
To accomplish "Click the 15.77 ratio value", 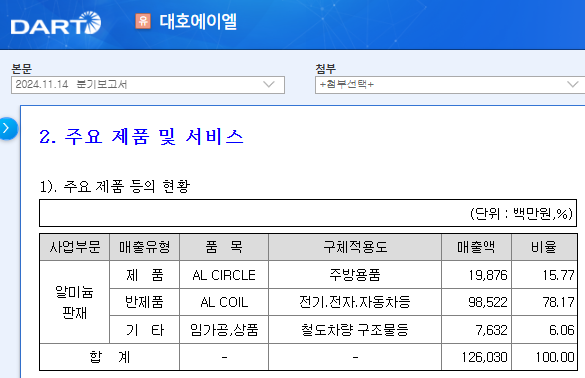I will (558, 275).
